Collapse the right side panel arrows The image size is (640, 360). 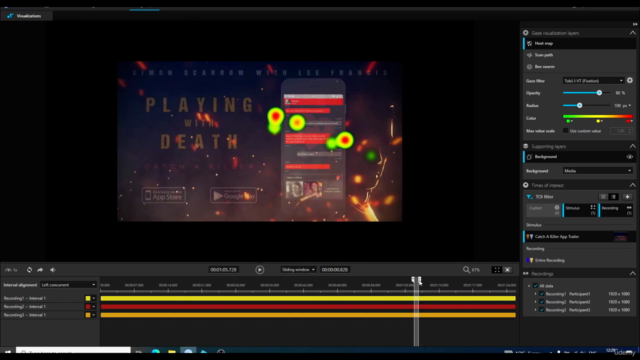(x=635, y=24)
